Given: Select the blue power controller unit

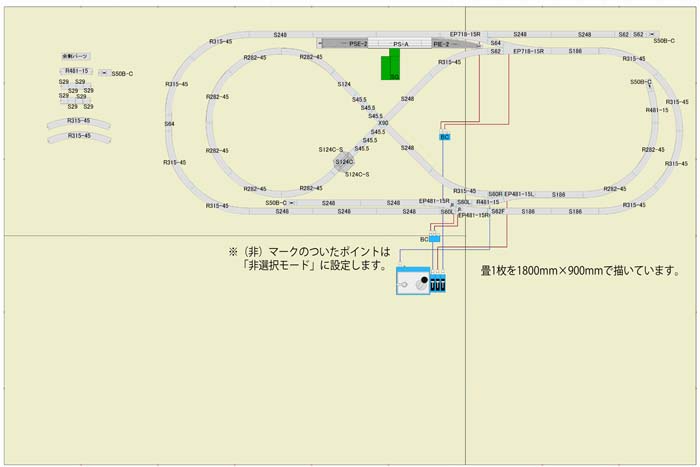Looking at the screenshot, I should coord(411,283).
